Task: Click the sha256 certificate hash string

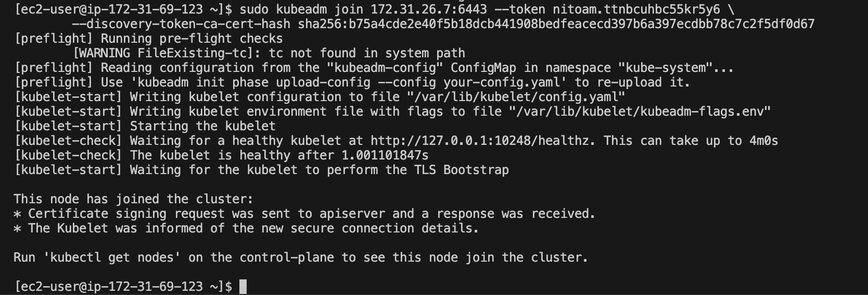Action: [556, 24]
